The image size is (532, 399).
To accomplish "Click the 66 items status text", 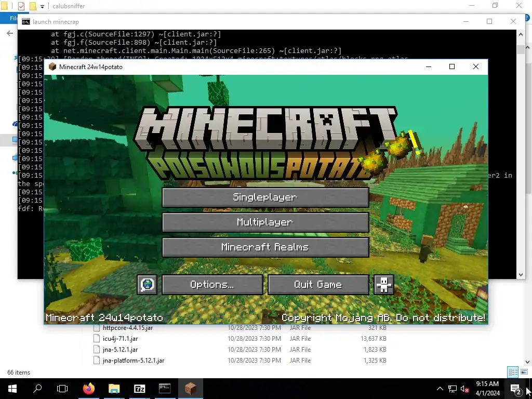I will (19, 373).
